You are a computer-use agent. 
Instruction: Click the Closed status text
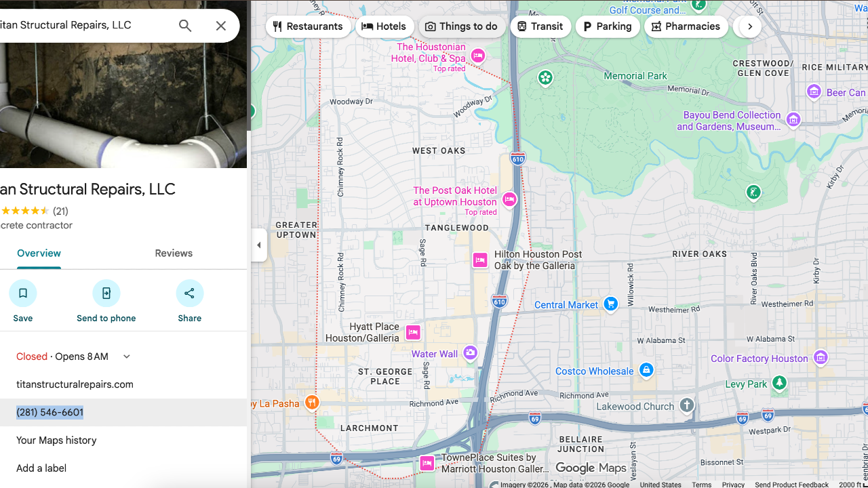(32, 357)
